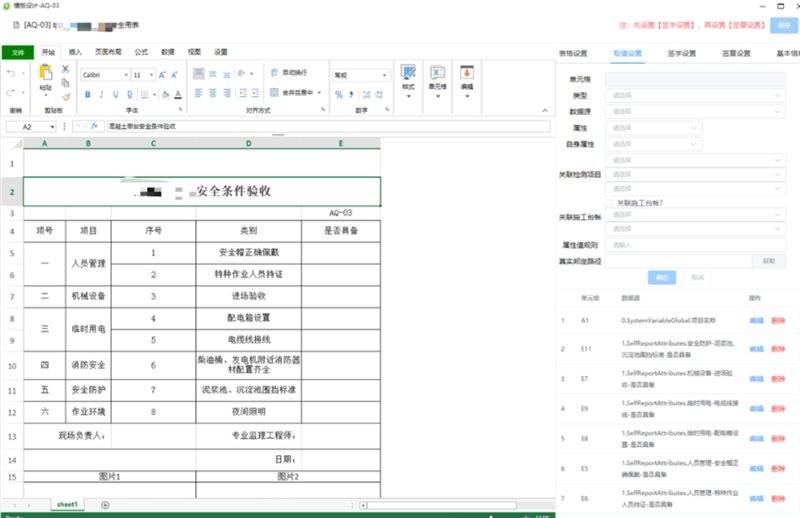
Task: Switch to the 插入 ribbon tab
Action: tap(75, 52)
